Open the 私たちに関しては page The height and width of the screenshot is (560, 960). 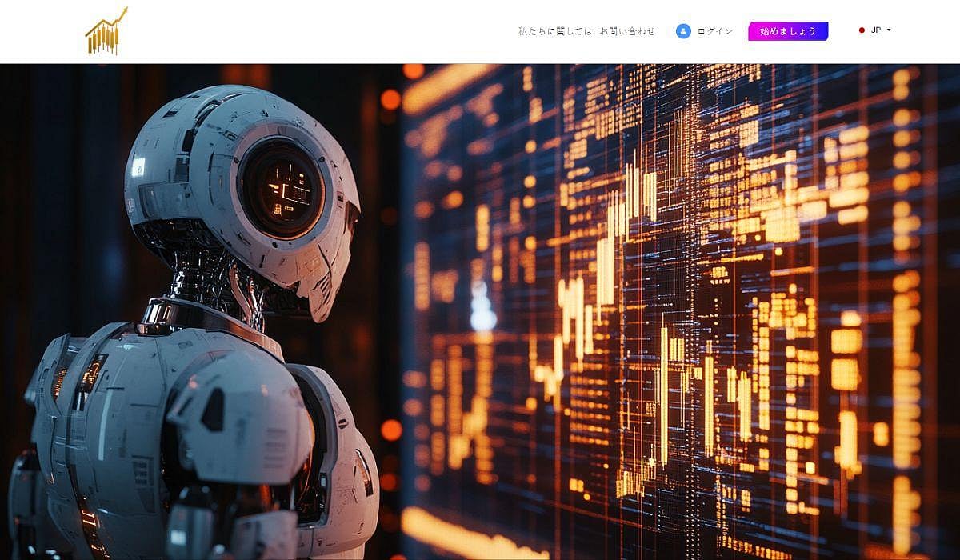coord(554,31)
